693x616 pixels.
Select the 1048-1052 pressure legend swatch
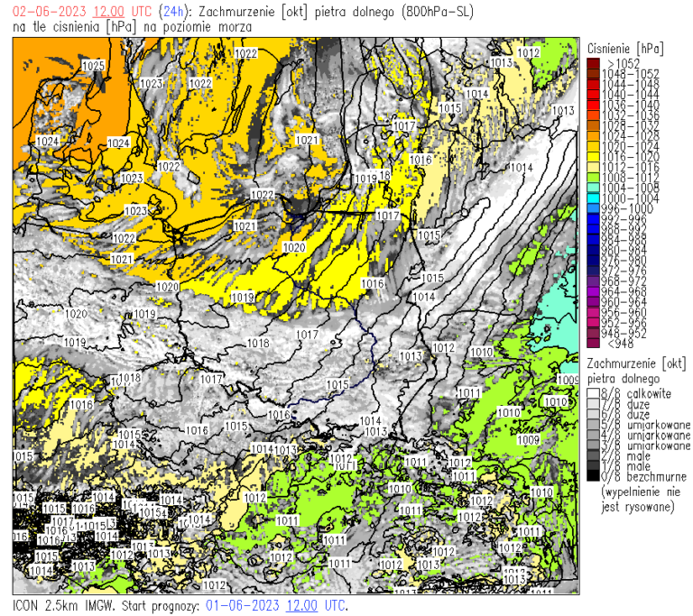click(x=593, y=74)
